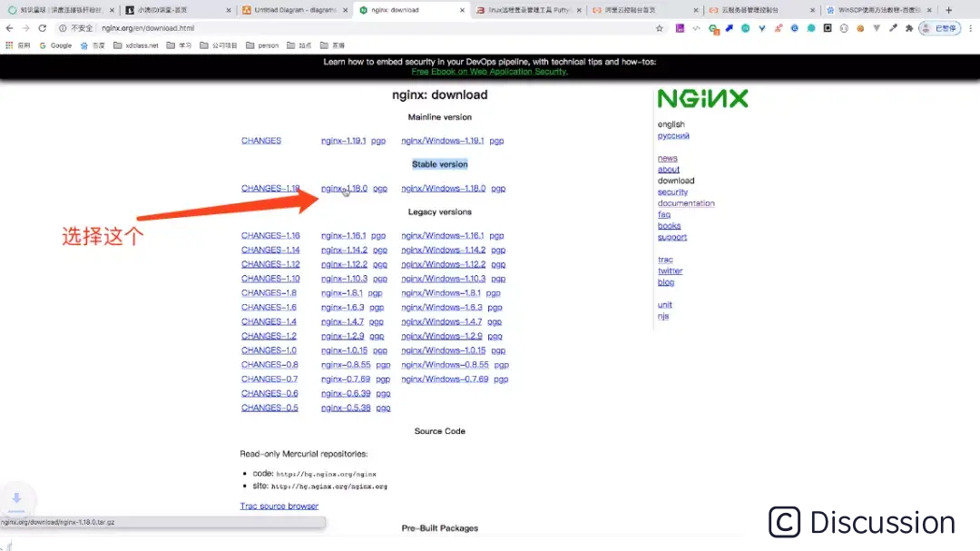This screenshot has height=551, width=980.
Task: Open the person bookmark folder
Action: 262,45
